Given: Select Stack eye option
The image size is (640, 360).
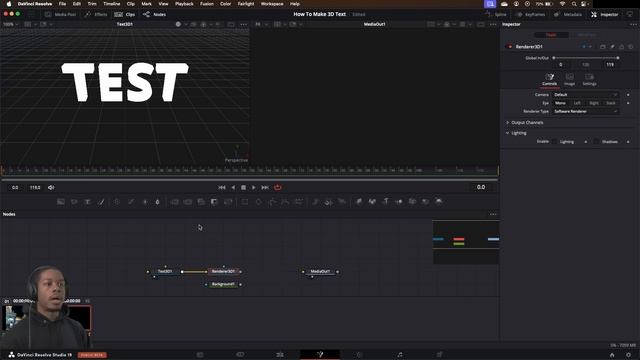Looking at the screenshot, I should [611, 103].
